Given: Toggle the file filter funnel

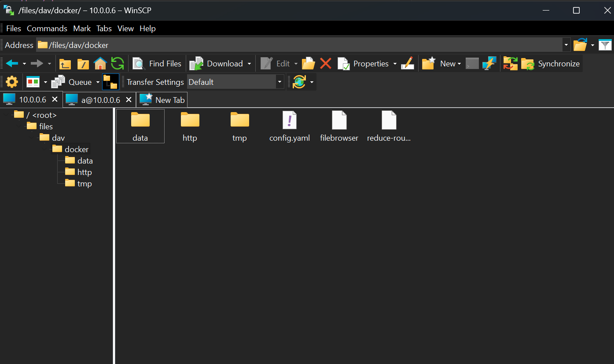Looking at the screenshot, I should click(605, 45).
